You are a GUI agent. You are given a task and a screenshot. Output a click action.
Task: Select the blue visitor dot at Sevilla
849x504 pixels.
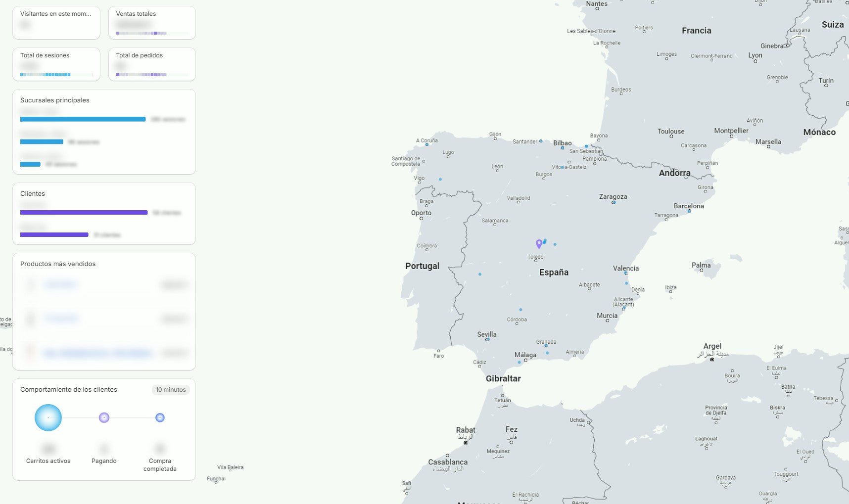click(x=488, y=340)
